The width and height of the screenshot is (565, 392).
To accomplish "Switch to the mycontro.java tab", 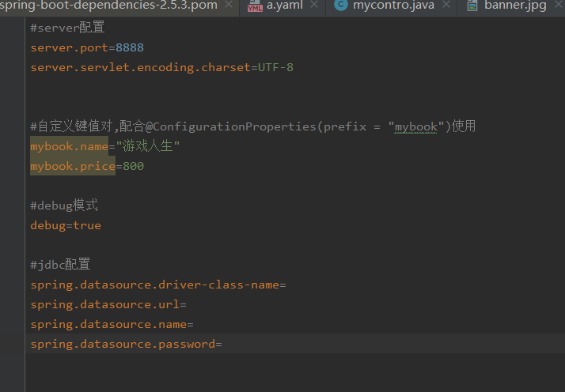I will click(393, 6).
